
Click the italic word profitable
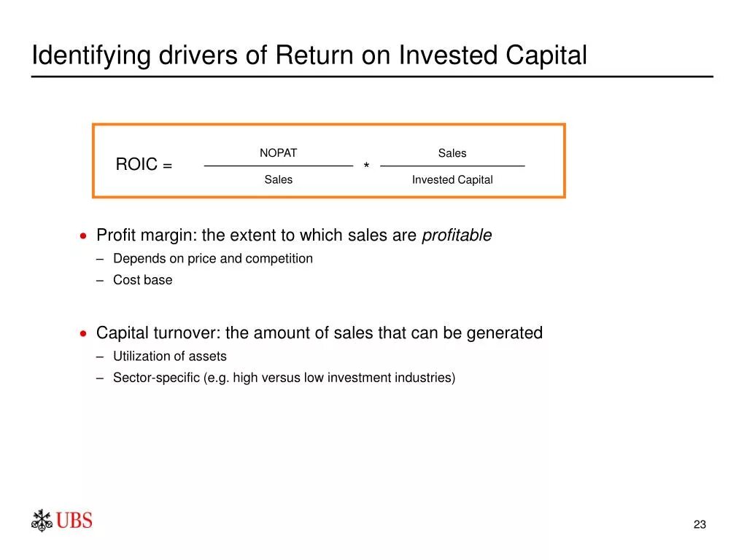click(457, 236)
